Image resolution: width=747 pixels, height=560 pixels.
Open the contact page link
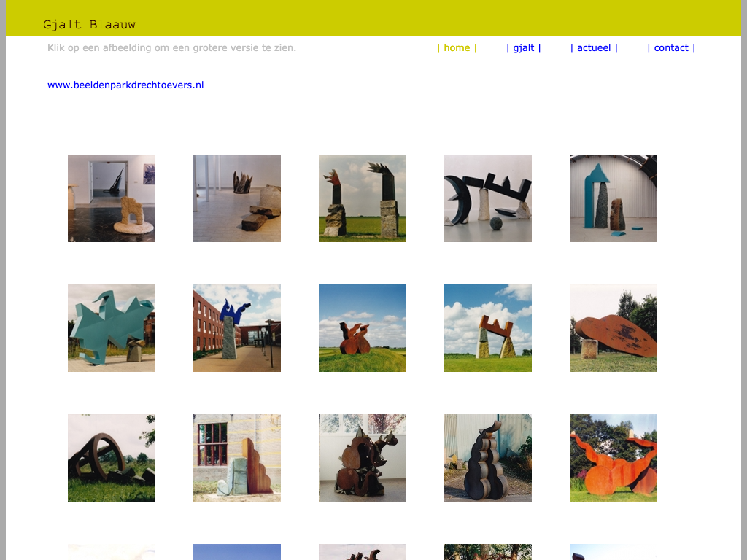click(671, 48)
